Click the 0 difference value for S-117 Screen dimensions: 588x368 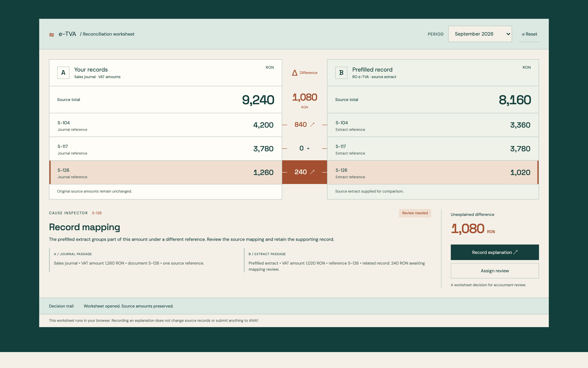[302, 148]
